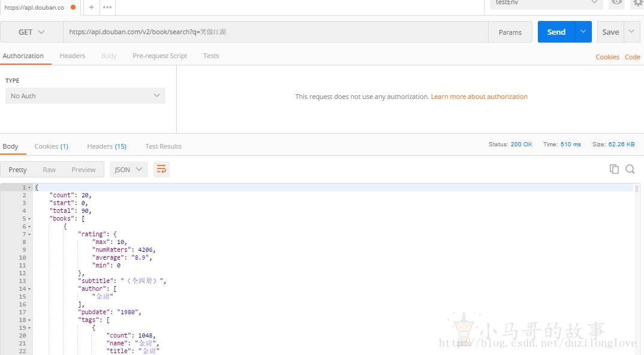Collapse the author array at line 14
Screen dimensions: 644x355
pos(29,289)
